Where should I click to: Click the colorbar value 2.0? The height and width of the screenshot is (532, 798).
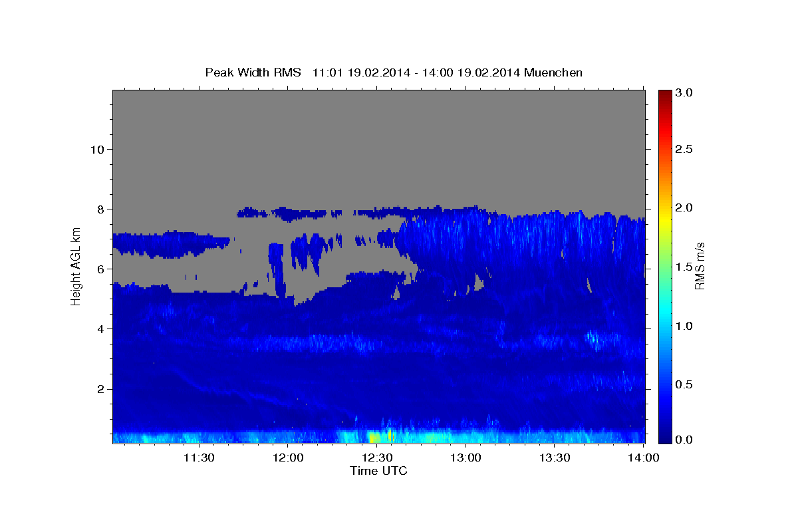[x=685, y=208]
